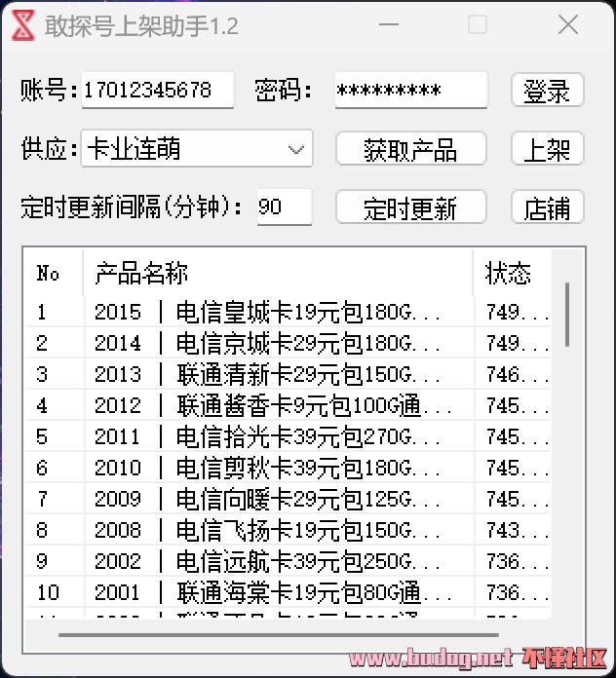Select row 2008 电信飞扬卡19元包150G
616x678 pixels.
coord(288,530)
